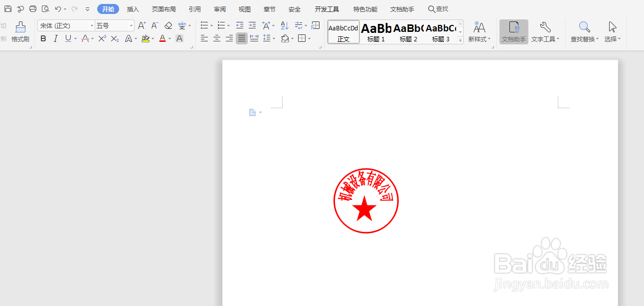Switch to the 页面布局 tab
This screenshot has width=644, height=306.
point(164,9)
